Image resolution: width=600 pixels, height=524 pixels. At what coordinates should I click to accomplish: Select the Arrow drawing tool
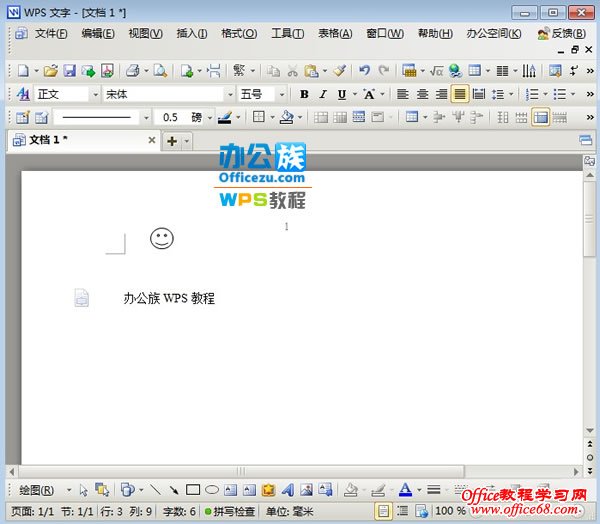click(x=174, y=490)
